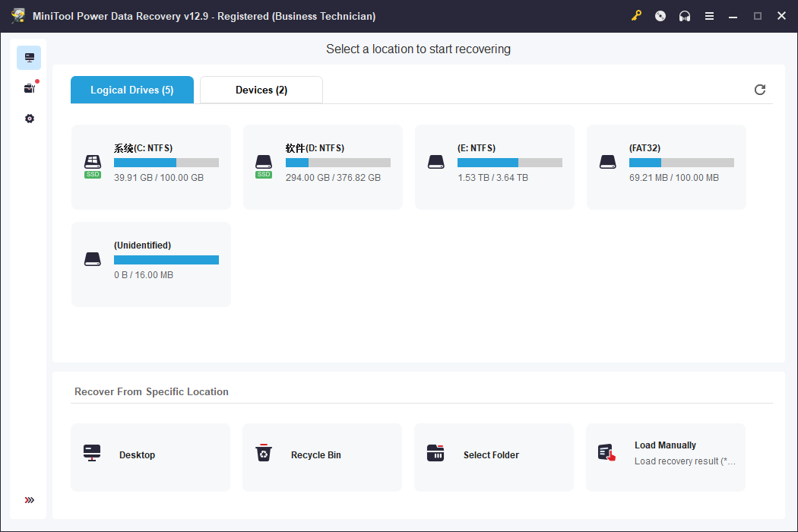Open support via headphones icon
This screenshot has width=798, height=532.
(685, 16)
